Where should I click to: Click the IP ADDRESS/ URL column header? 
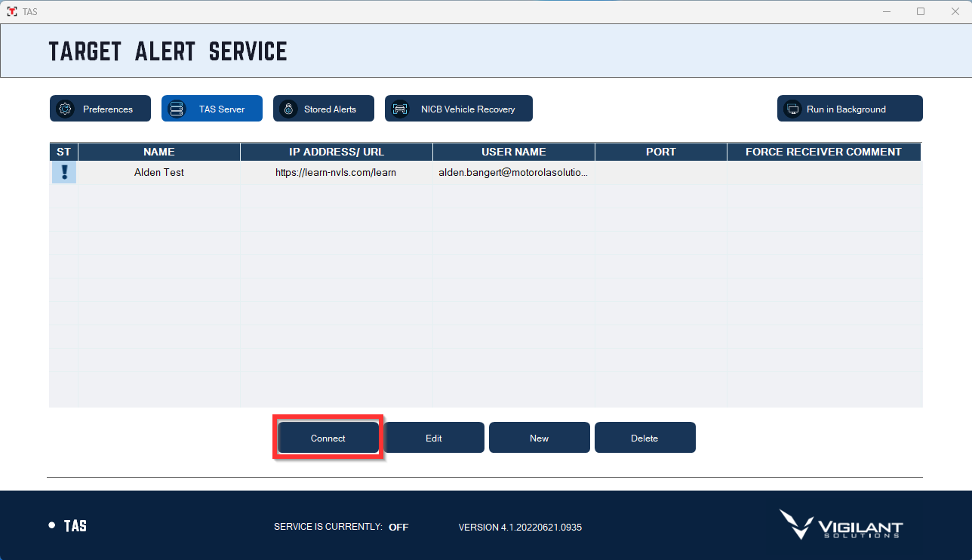click(337, 152)
